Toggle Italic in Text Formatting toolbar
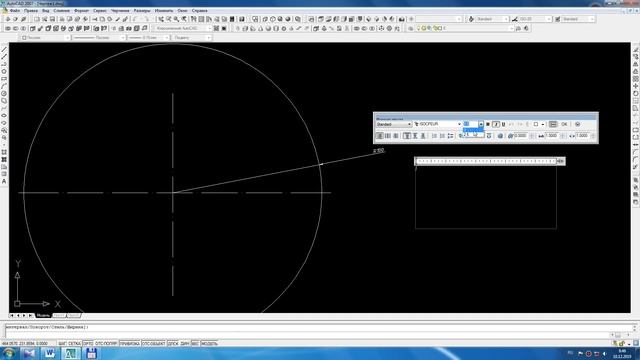The image size is (640, 360). click(x=496, y=124)
